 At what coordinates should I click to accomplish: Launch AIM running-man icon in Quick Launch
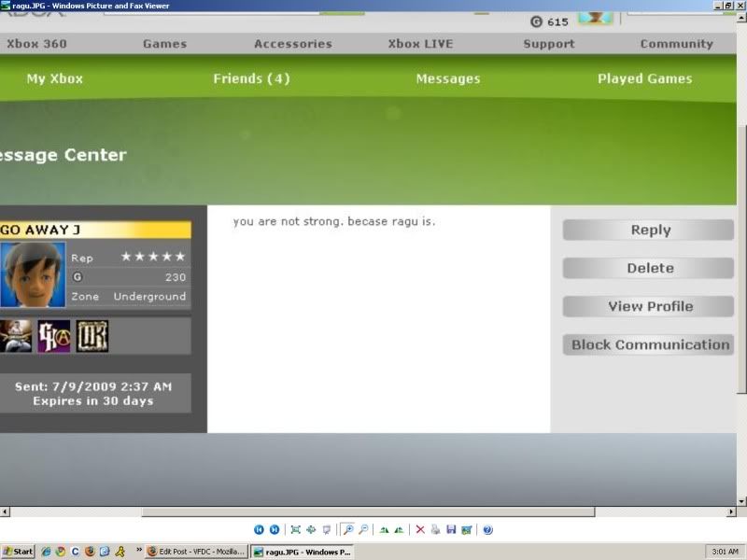[x=120, y=552]
